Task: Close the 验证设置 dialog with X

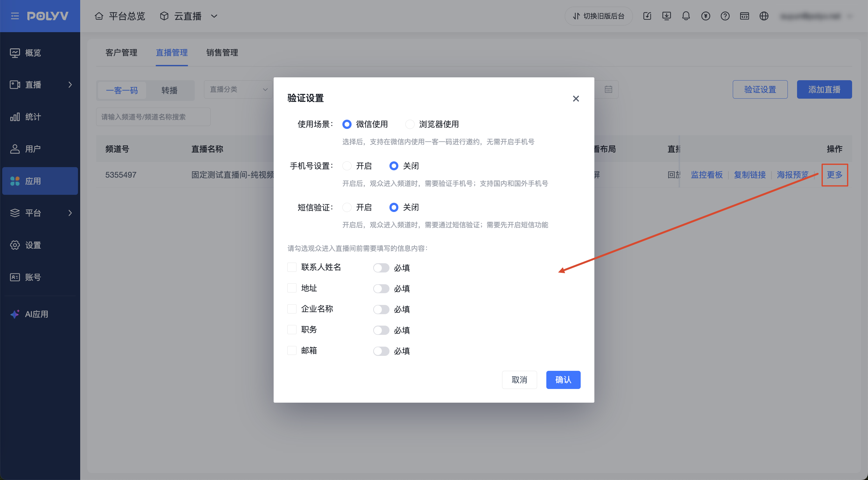Action: click(576, 98)
